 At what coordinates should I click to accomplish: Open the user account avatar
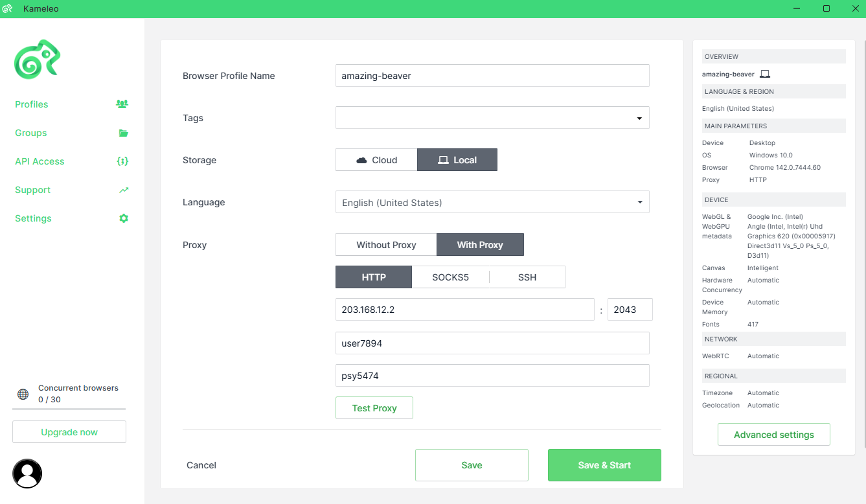[27, 474]
